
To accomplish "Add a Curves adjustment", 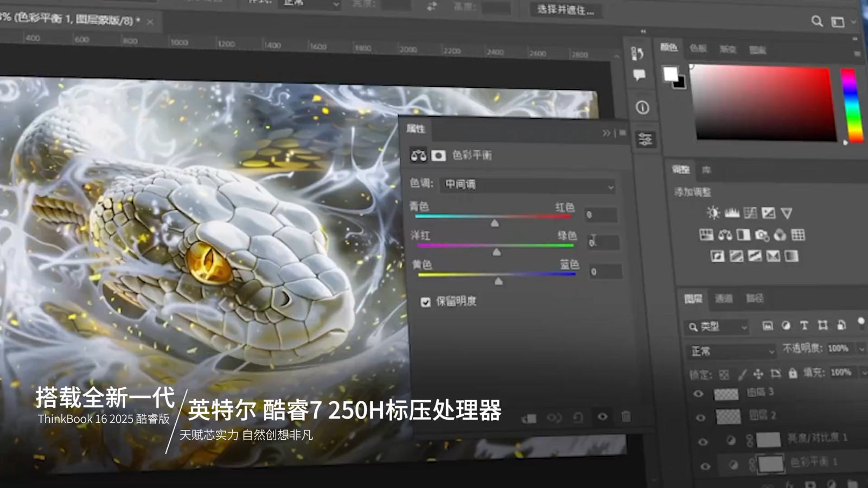I will [x=750, y=213].
